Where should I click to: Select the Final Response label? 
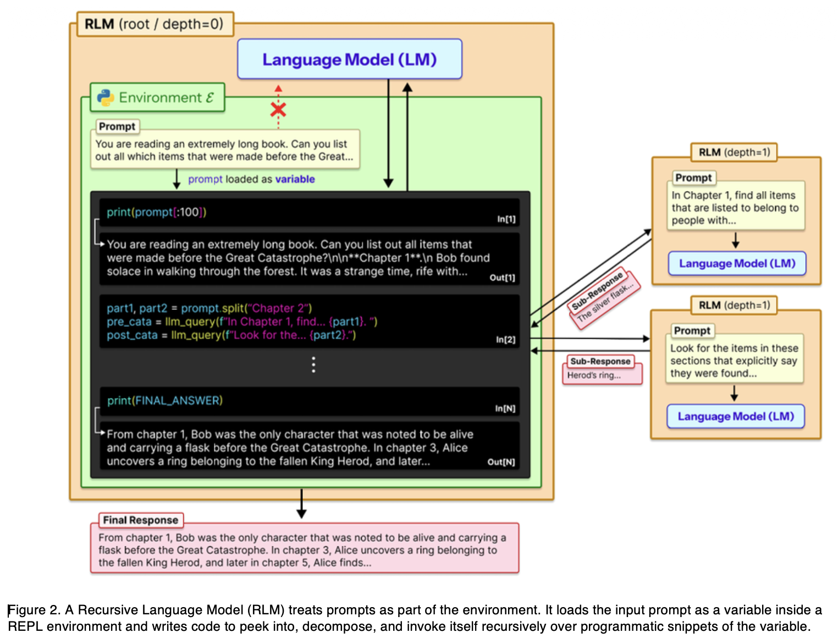[x=141, y=520]
